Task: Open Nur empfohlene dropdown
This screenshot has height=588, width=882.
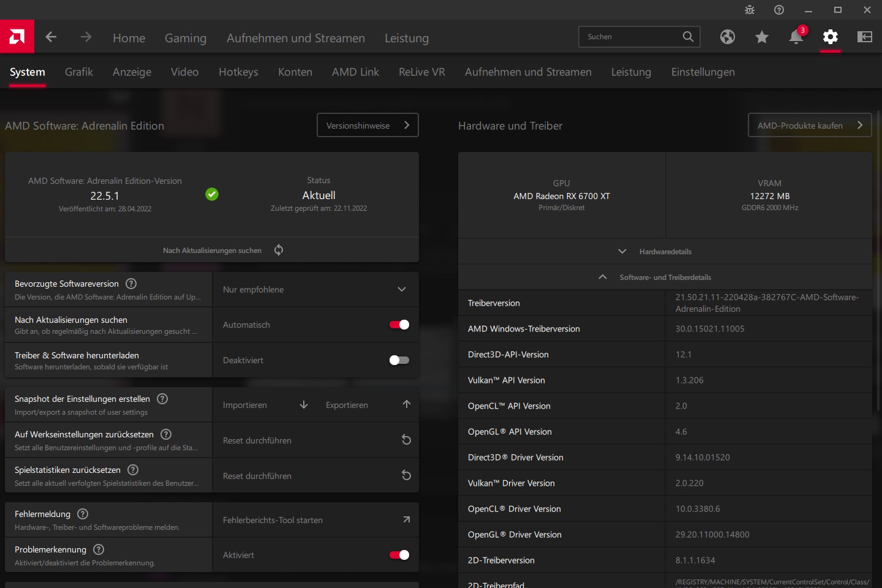Action: tap(315, 289)
